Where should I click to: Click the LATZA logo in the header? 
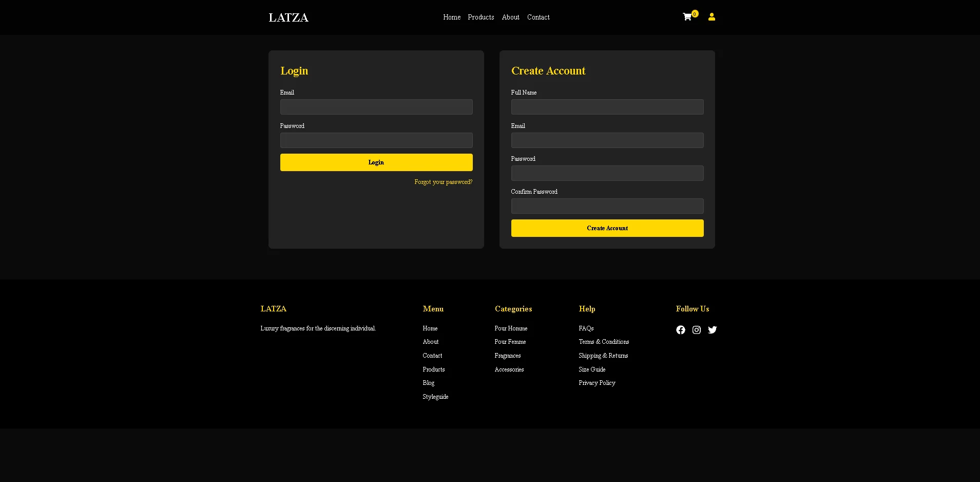tap(288, 17)
